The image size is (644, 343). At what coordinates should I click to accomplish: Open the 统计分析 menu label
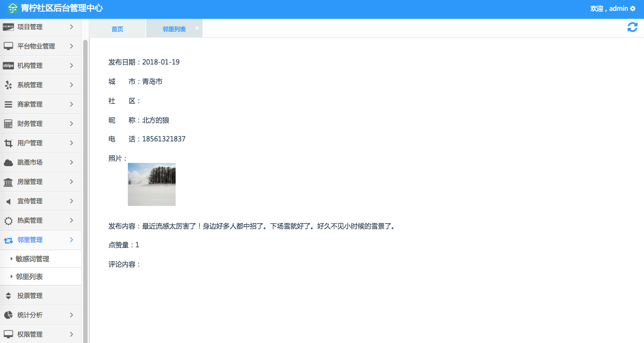[30, 315]
